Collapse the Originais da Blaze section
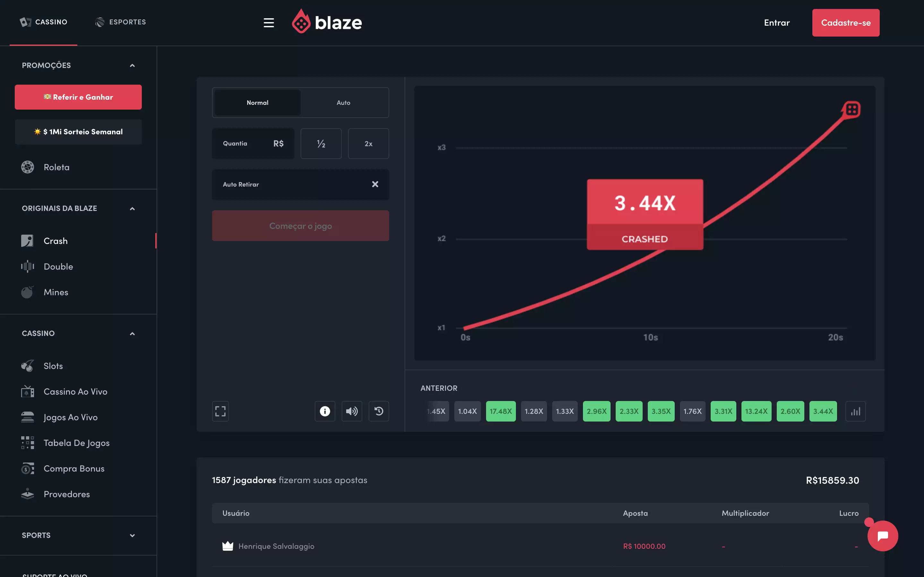The image size is (924, 577). click(x=132, y=208)
